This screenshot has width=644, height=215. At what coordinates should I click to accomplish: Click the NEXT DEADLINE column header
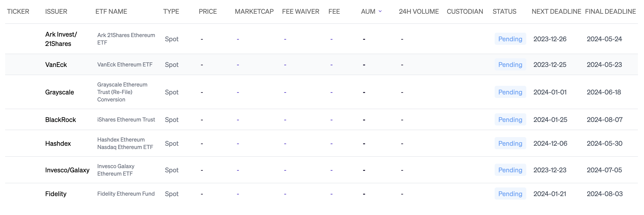coord(556,11)
